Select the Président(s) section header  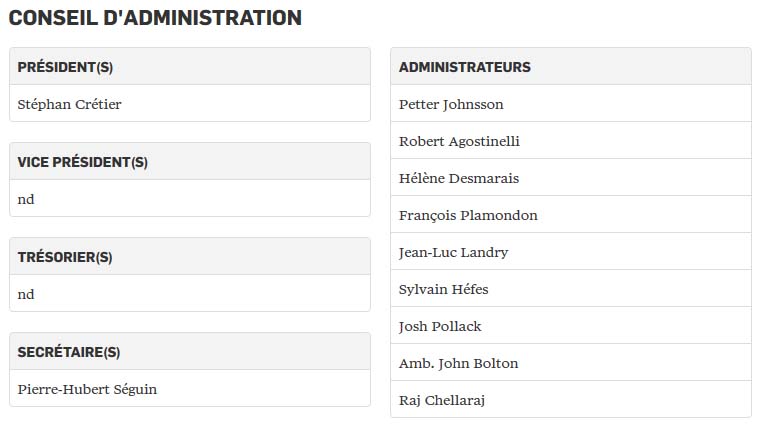point(65,67)
